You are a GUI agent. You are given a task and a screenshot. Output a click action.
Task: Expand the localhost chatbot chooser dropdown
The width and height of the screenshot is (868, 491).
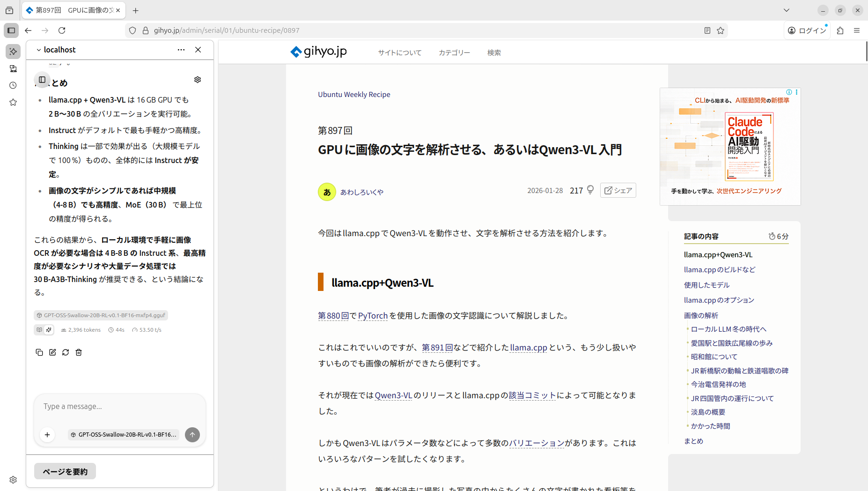pyautogui.click(x=55, y=50)
